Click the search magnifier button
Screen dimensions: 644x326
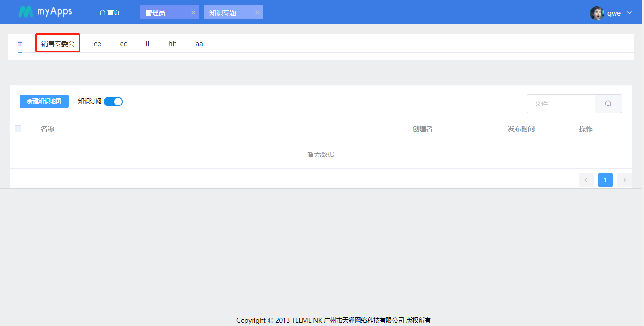(608, 104)
